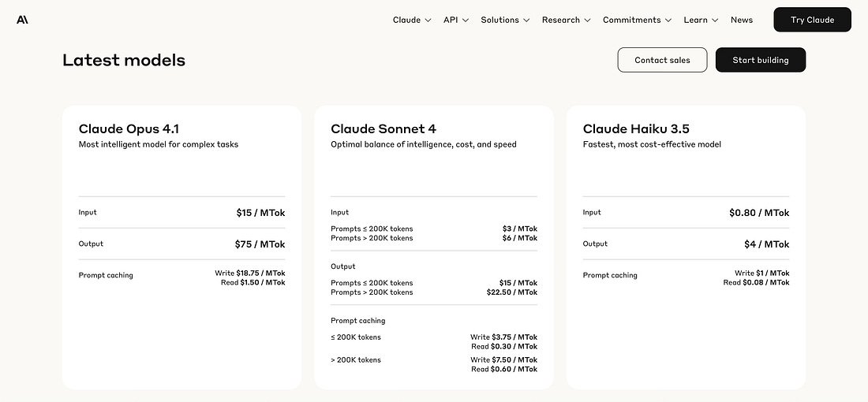Select the $6 / MTok Sonnet input price

click(520, 238)
